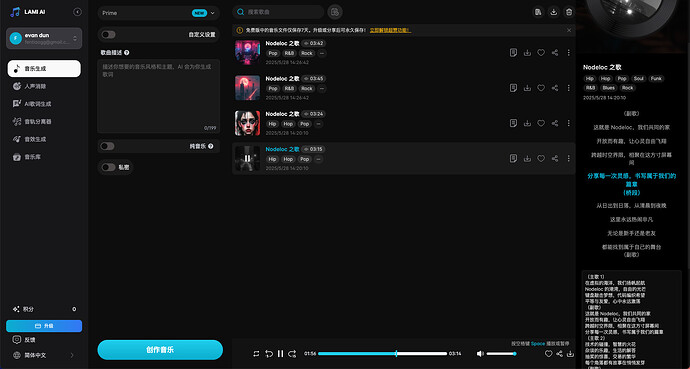Open lyrics for the 03:45 song
Screen dimensions: 690x369
point(513,88)
